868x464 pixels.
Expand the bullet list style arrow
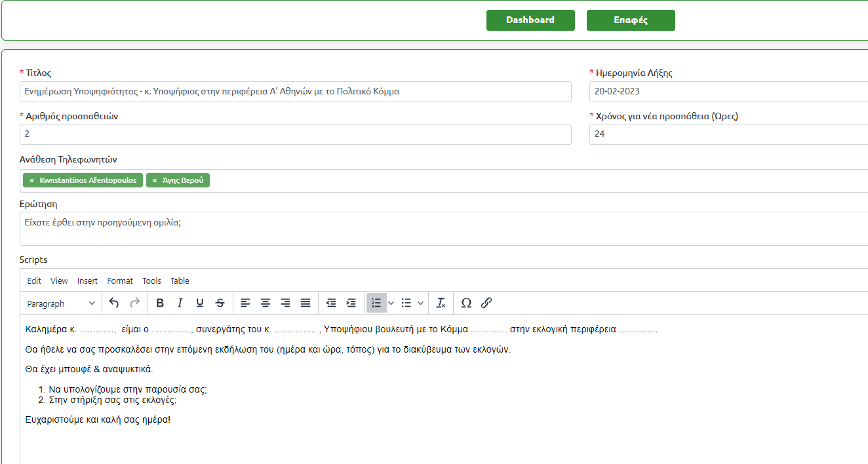(421, 303)
